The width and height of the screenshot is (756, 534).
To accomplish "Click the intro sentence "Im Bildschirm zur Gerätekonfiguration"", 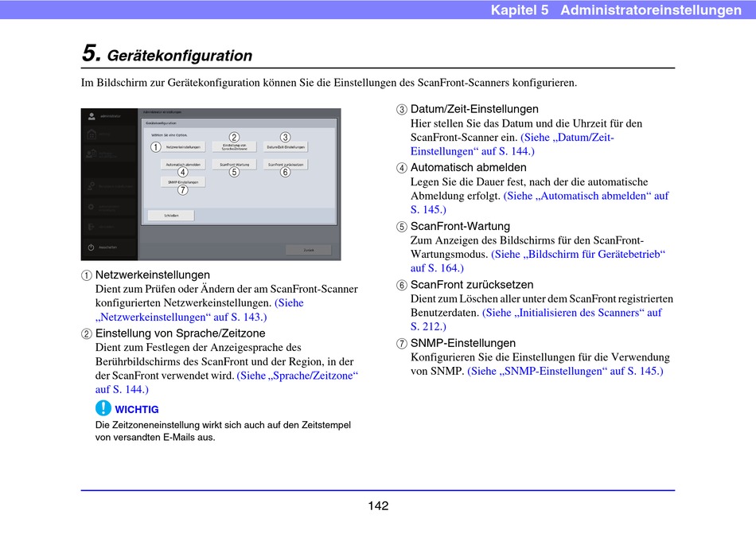I will coord(329,83).
